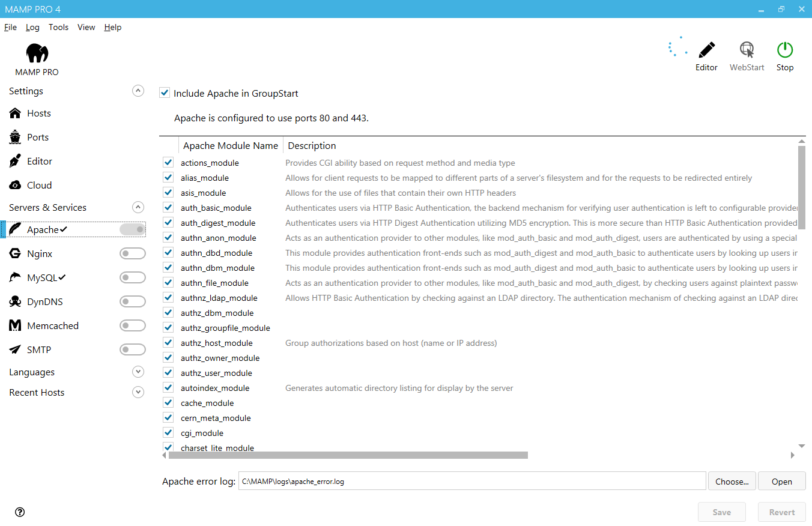Click the MAMP PRO elephant logo
812x526 pixels.
(37, 53)
